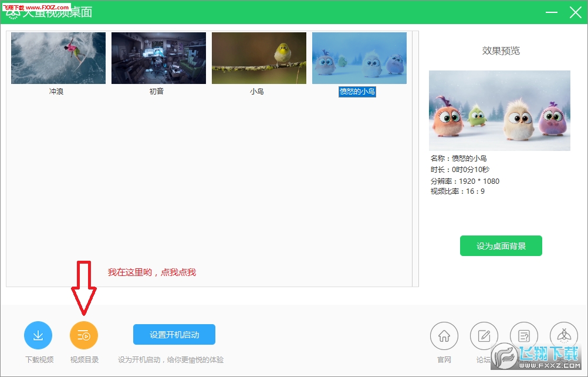
Task: Close the 火萤视频桌面 window
Action: coord(575,12)
